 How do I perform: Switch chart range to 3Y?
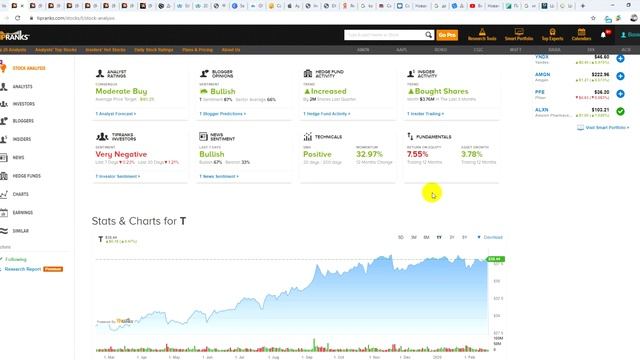click(x=451, y=237)
